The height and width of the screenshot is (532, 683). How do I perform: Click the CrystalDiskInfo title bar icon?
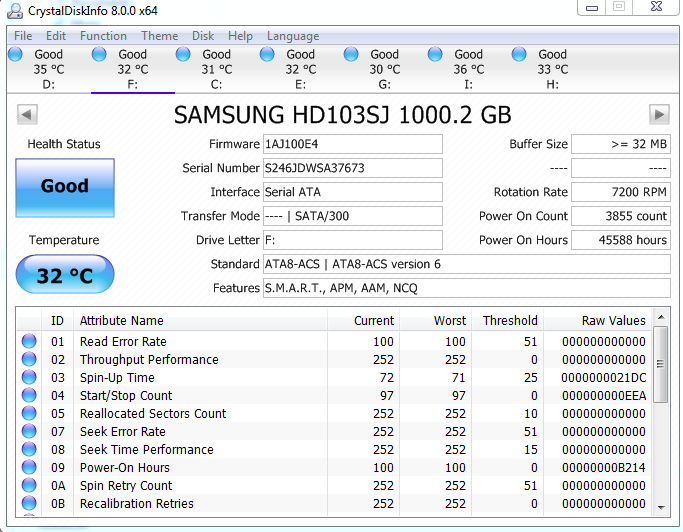pos(14,10)
